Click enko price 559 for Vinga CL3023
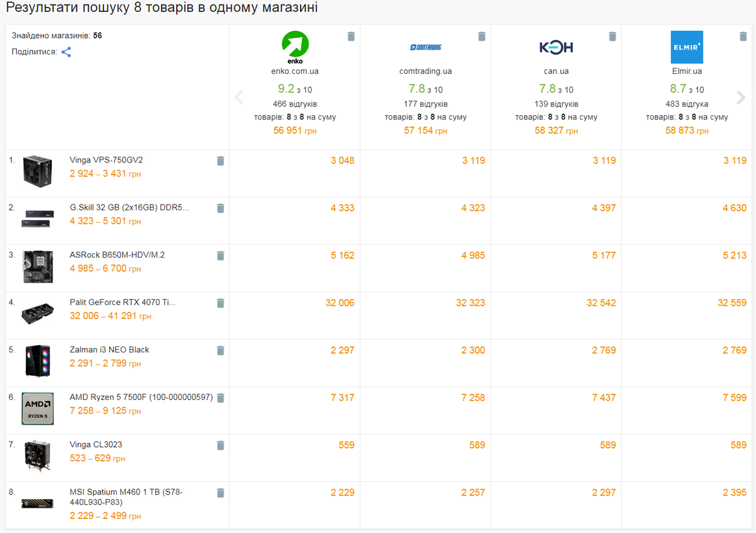This screenshot has width=756, height=533. [x=346, y=445]
